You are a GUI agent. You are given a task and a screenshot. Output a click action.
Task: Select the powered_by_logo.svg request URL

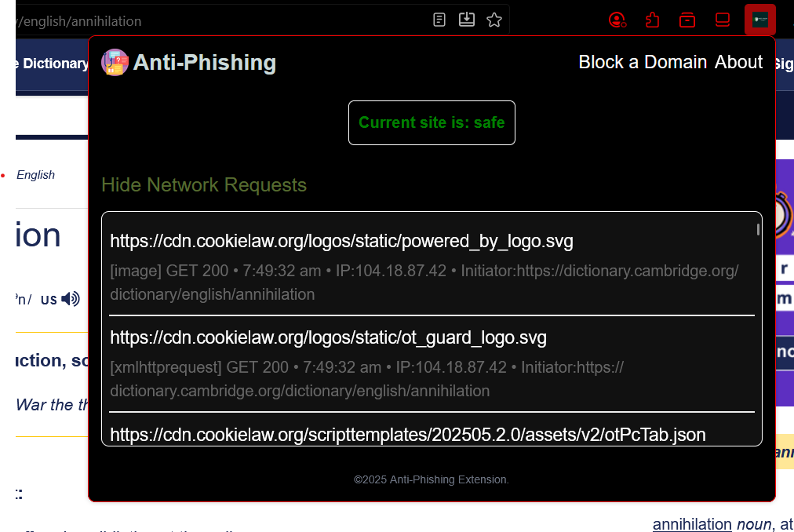[x=341, y=241]
